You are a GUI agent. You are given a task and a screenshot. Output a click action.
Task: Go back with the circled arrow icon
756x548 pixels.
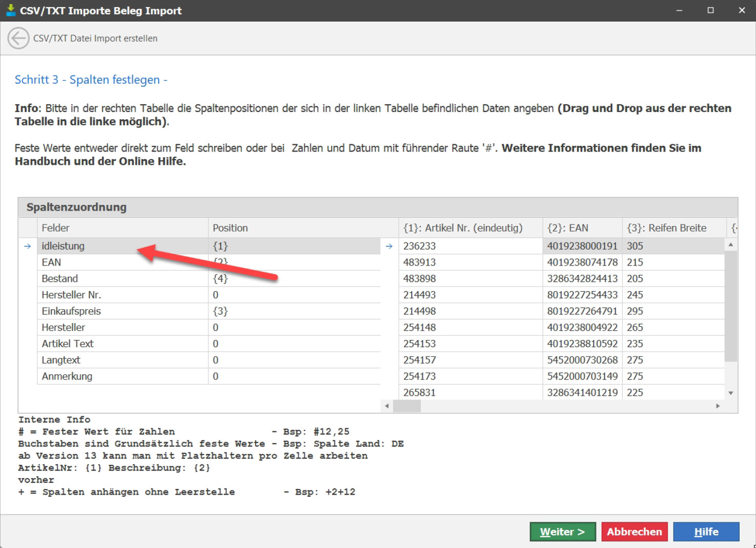[x=18, y=39]
